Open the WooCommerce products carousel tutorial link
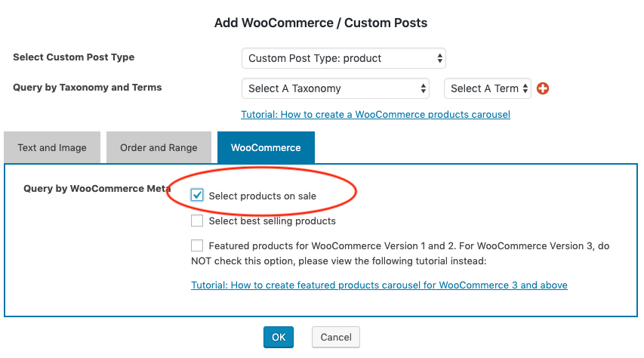Screen dimensions: 644x358 (x=375, y=115)
